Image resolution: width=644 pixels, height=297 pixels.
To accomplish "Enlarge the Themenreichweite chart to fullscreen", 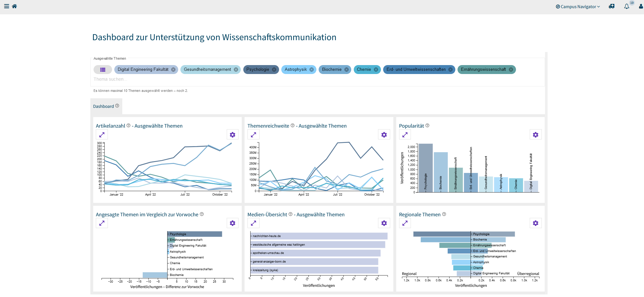I will 254,135.
